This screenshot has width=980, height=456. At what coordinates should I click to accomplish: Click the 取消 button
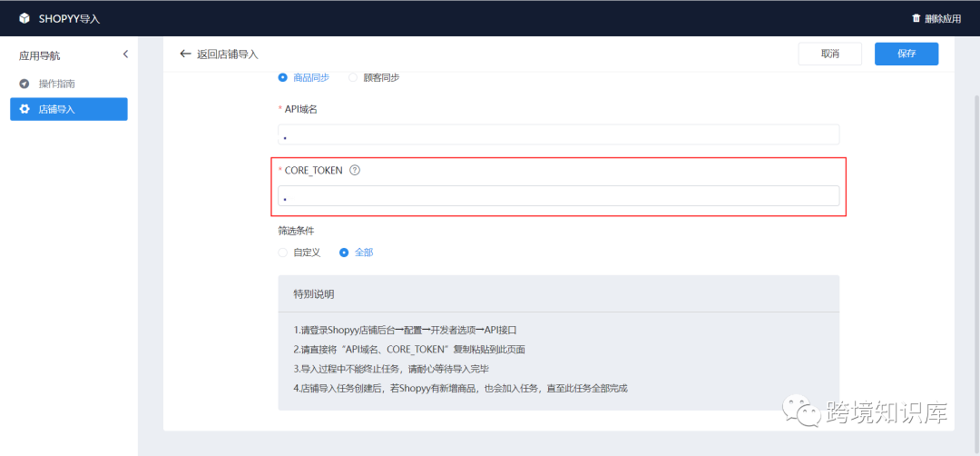pyautogui.click(x=830, y=54)
